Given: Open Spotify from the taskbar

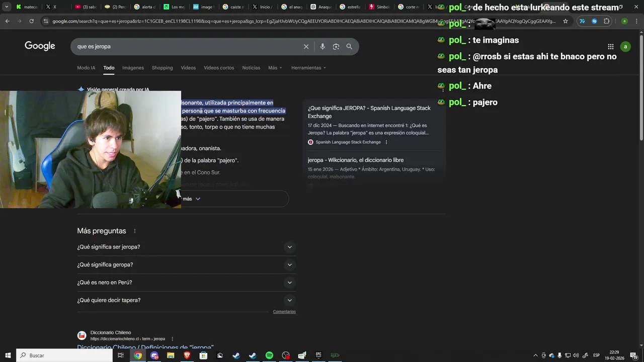Looking at the screenshot, I should tap(269, 355).
